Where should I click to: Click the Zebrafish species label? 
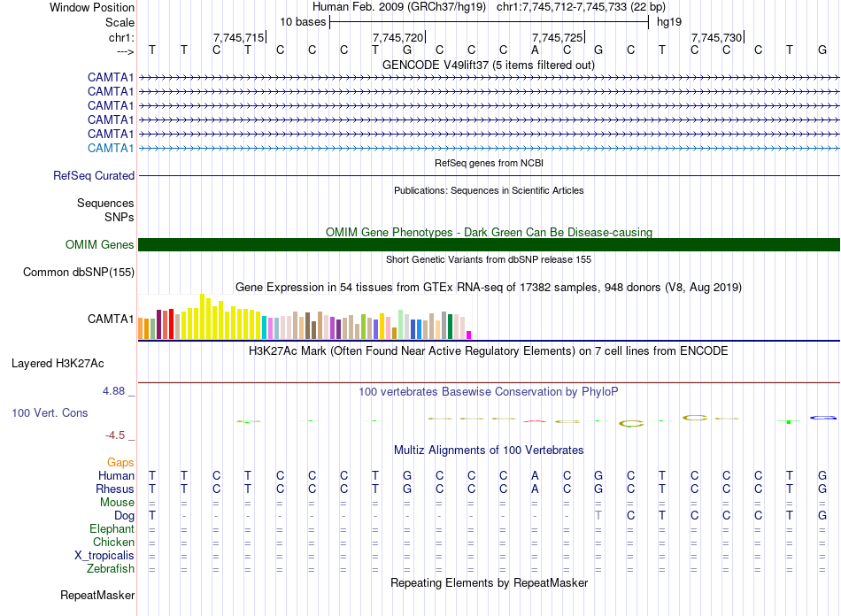(109, 569)
